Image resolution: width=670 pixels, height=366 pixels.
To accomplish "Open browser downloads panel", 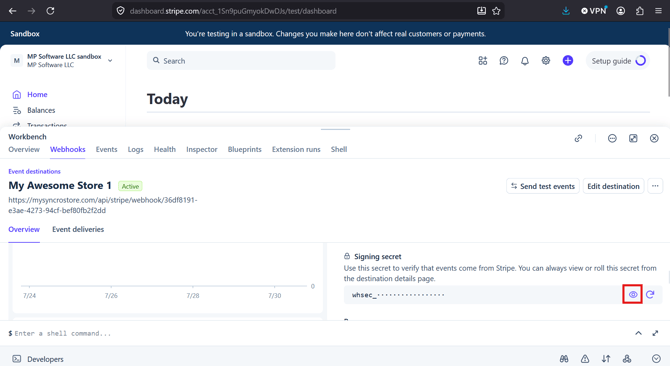I will pyautogui.click(x=566, y=11).
